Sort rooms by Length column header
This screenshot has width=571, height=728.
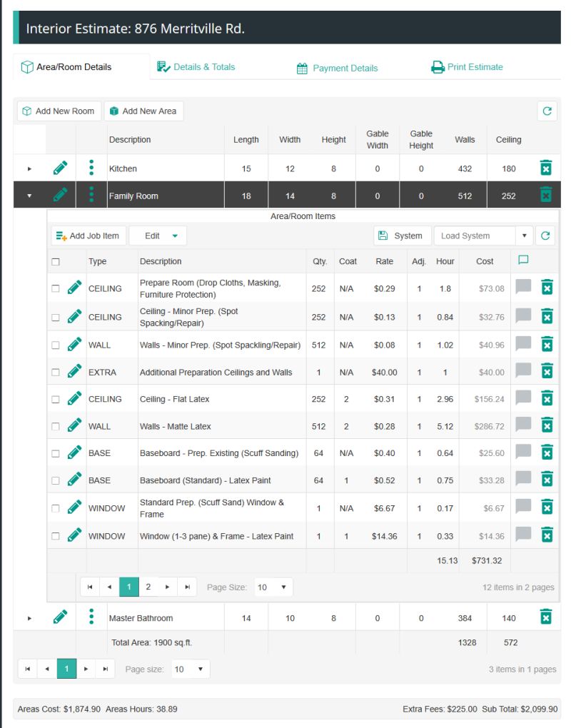pos(246,140)
